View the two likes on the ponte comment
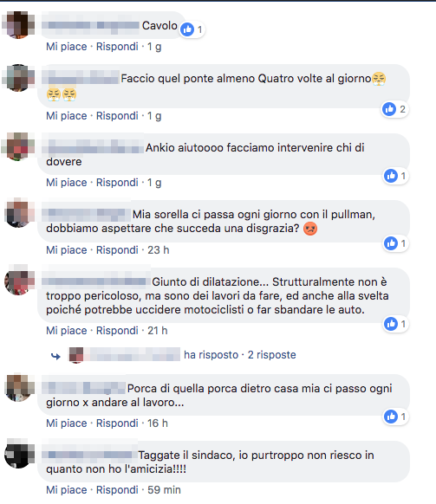 (394, 109)
